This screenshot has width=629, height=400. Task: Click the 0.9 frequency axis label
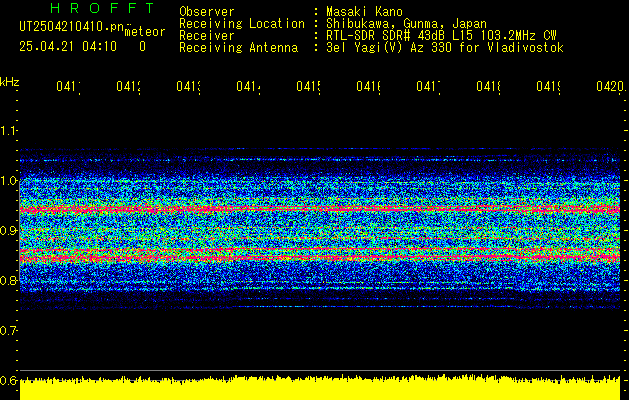point(8,230)
